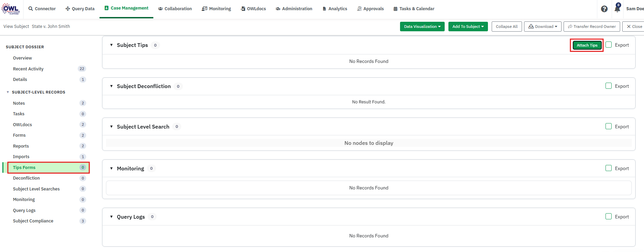Collapse the Subject Level Search section
The image size is (644, 252).
tap(111, 127)
